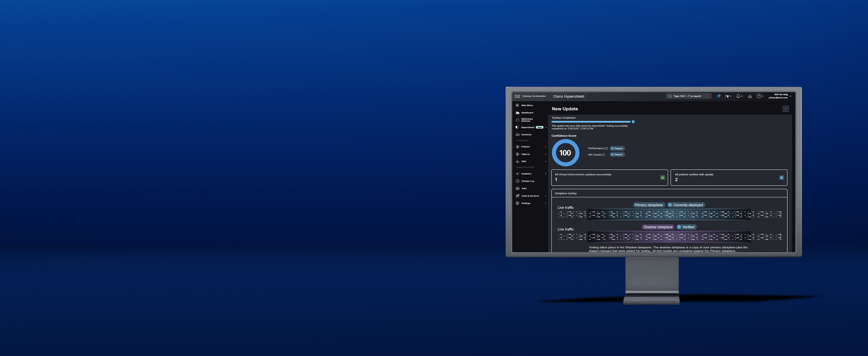The image size is (868, 356).
Task: Click the Jobs icon in sidebar
Action: [518, 189]
